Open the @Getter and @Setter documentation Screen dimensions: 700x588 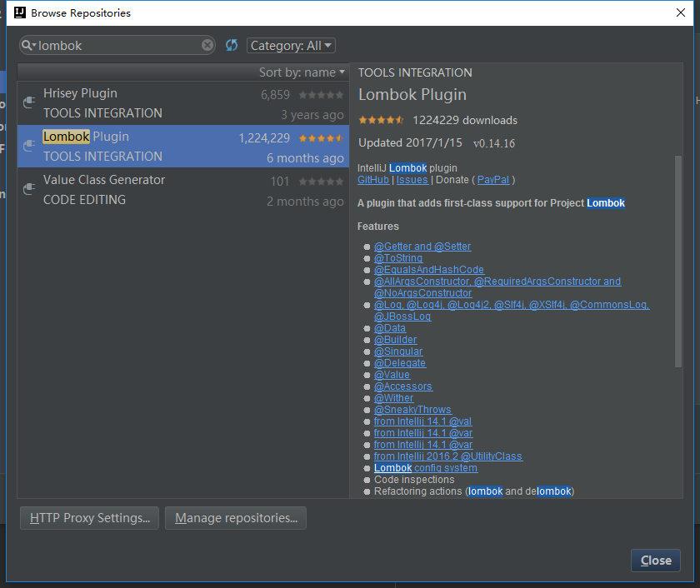tap(422, 246)
